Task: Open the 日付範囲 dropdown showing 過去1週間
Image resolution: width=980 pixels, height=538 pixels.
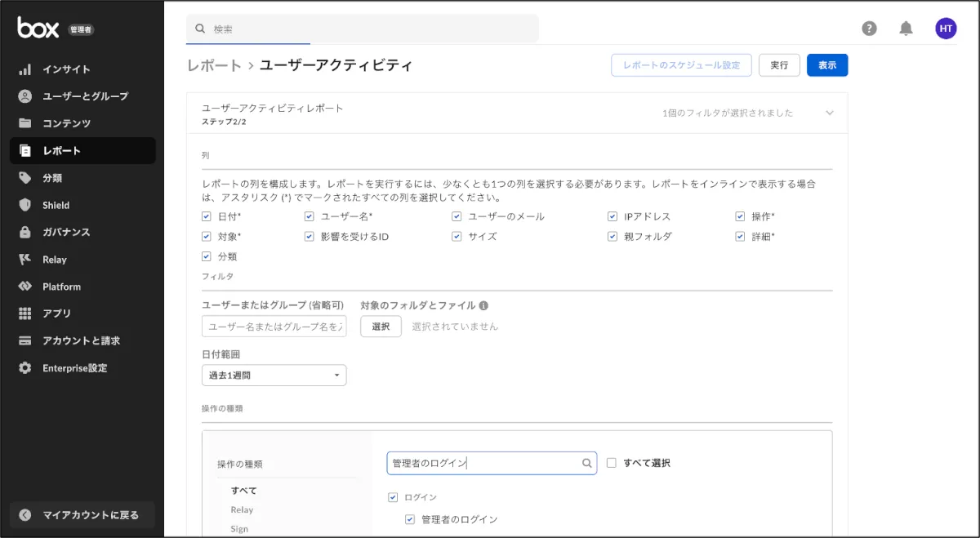Action: [x=274, y=376]
